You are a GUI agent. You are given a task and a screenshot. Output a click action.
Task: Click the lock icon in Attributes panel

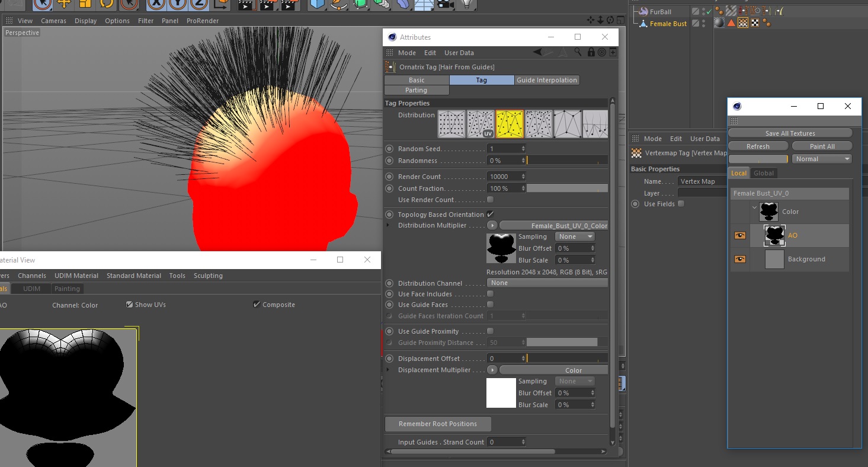[x=591, y=53]
